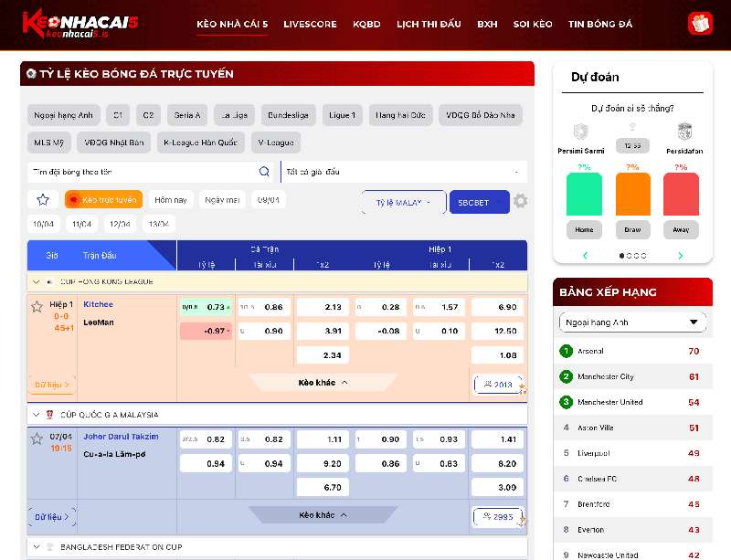Open odds settings gear icon

[x=521, y=201]
